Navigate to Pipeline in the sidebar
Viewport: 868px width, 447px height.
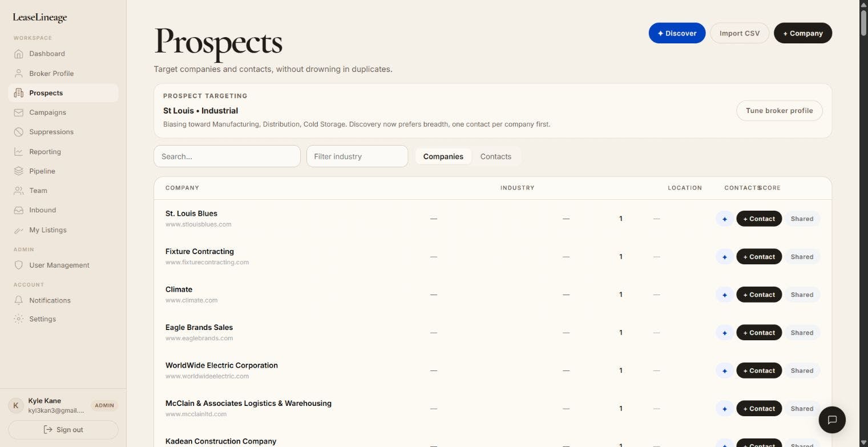(63, 171)
